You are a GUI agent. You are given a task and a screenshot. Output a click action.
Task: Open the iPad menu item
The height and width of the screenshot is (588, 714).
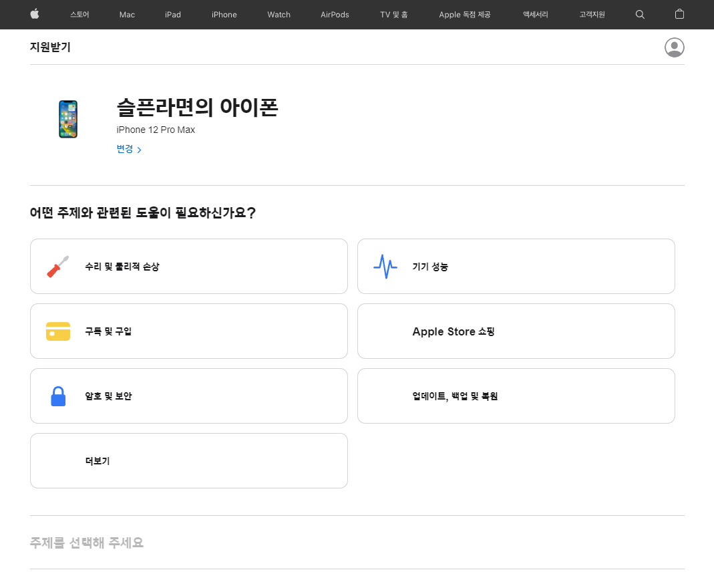click(173, 15)
